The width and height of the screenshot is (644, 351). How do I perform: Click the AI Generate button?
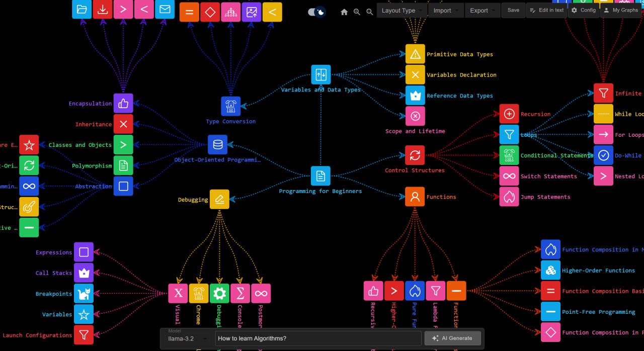pyautogui.click(x=452, y=338)
